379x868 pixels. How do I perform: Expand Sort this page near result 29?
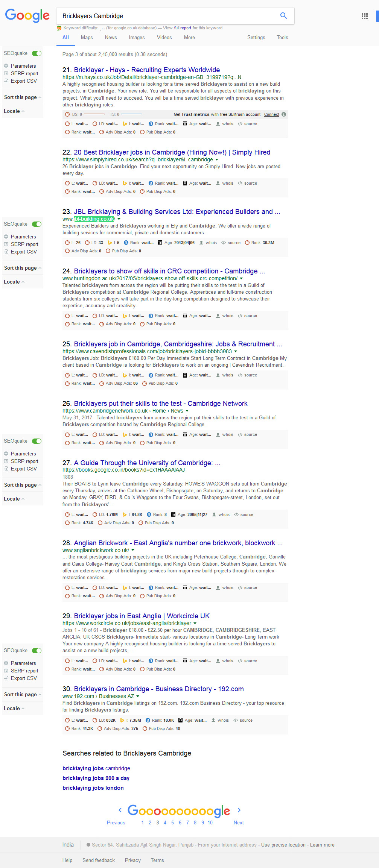click(x=23, y=694)
